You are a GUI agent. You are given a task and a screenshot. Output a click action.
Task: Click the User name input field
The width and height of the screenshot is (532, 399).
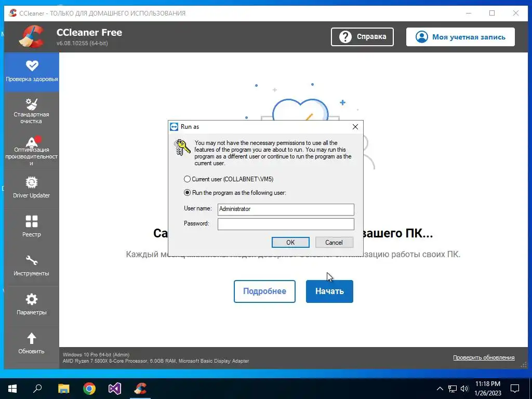point(286,209)
